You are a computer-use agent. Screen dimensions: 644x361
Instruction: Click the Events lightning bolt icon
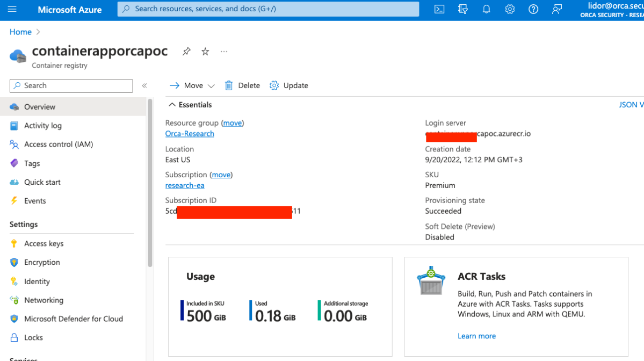click(14, 201)
